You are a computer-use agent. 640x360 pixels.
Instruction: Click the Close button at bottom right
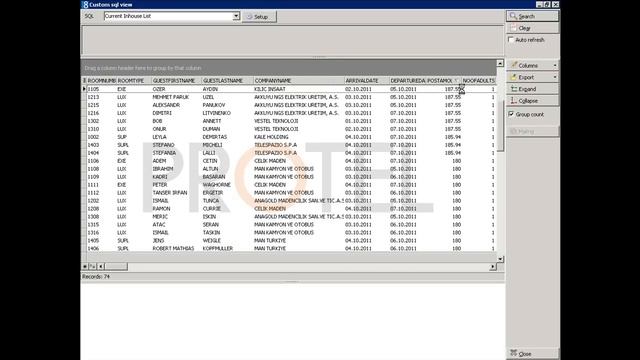coord(532,354)
